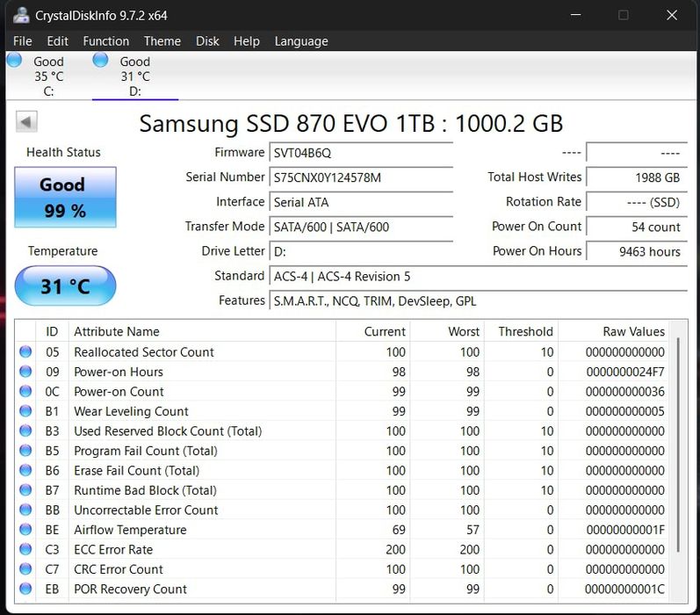Close the CrystalDiskInfo window
Viewport: 700px width, 615px height.
[672, 15]
